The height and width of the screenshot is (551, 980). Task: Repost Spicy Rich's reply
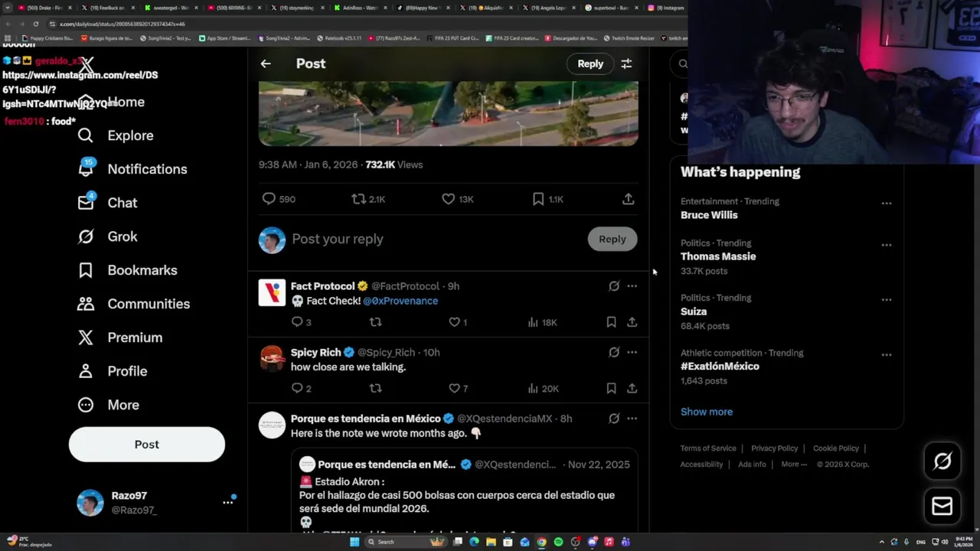pos(375,389)
